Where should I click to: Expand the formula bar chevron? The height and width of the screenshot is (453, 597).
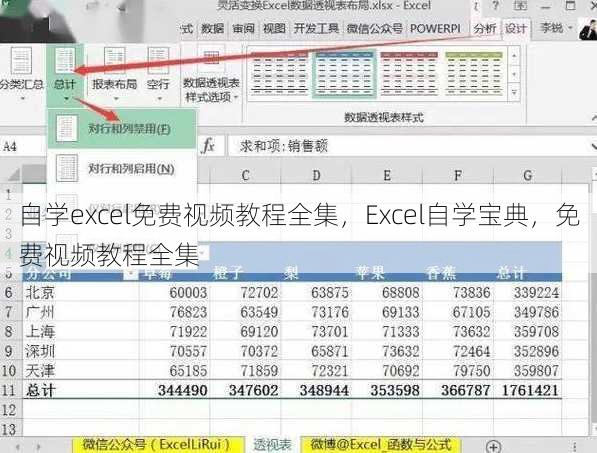pyautogui.click(x=593, y=146)
